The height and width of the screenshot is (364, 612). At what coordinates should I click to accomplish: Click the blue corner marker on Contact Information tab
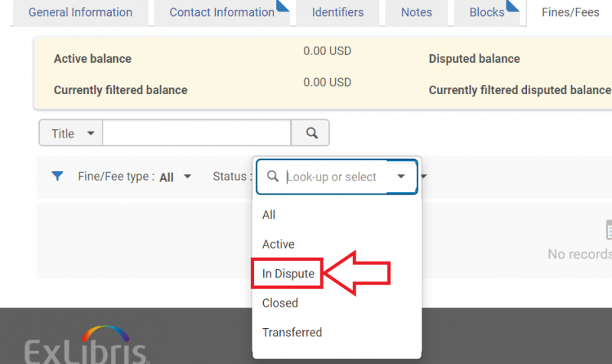tap(282, 6)
